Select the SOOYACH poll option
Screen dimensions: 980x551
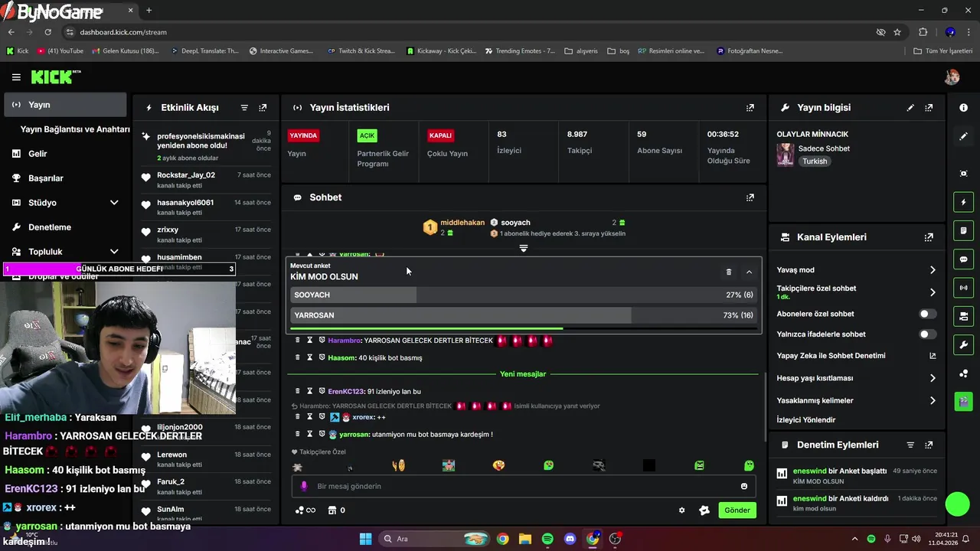[x=524, y=295]
